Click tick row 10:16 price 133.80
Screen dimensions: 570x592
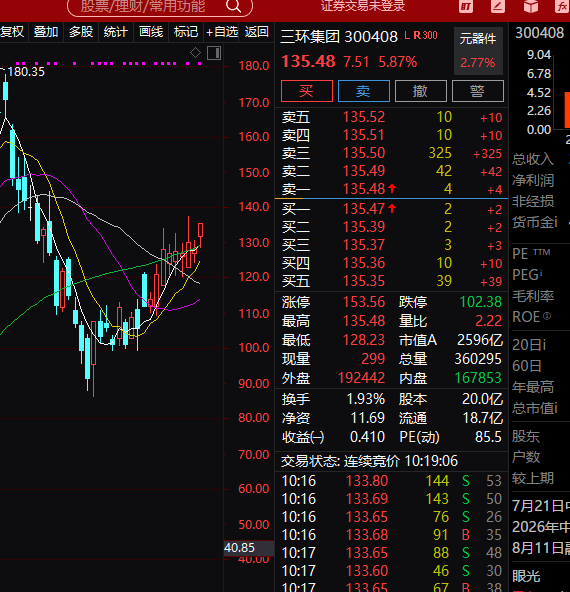(391, 481)
